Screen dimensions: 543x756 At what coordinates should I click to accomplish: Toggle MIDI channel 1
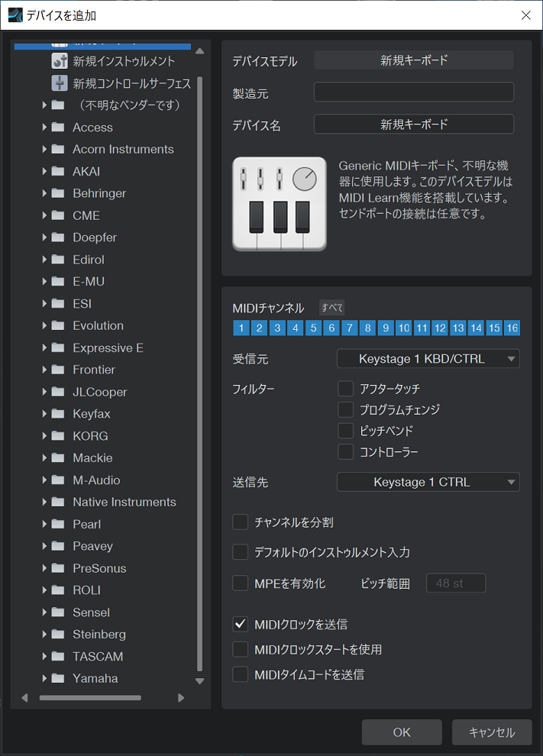click(241, 328)
